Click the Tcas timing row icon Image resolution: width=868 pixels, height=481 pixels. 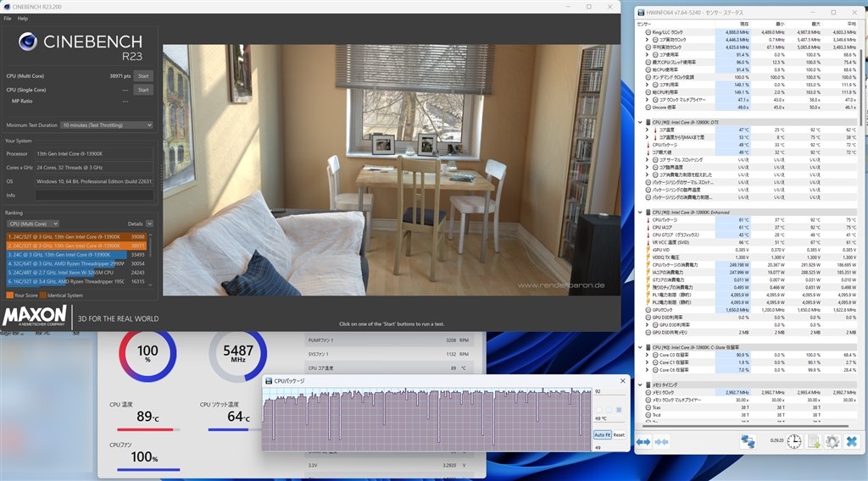point(648,407)
